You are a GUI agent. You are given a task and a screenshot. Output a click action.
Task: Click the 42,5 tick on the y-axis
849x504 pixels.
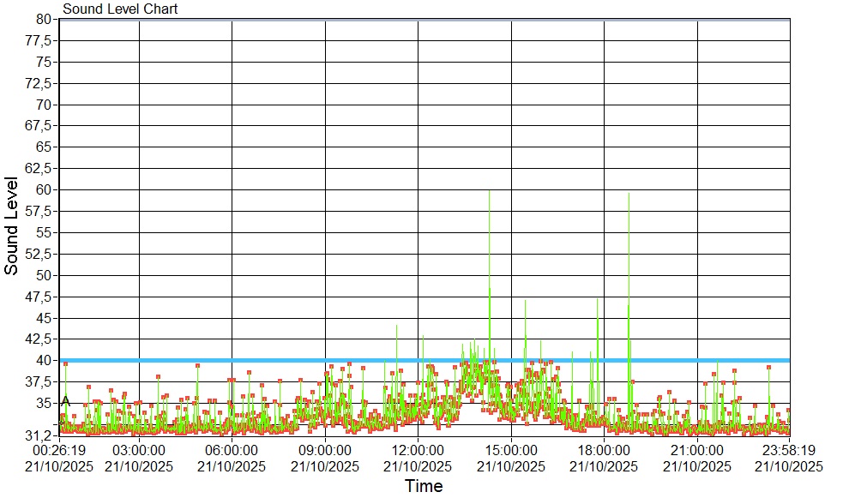(x=40, y=339)
